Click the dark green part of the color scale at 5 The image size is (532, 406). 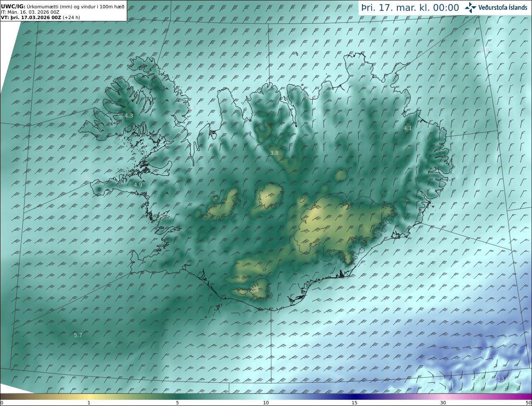pyautogui.click(x=177, y=397)
